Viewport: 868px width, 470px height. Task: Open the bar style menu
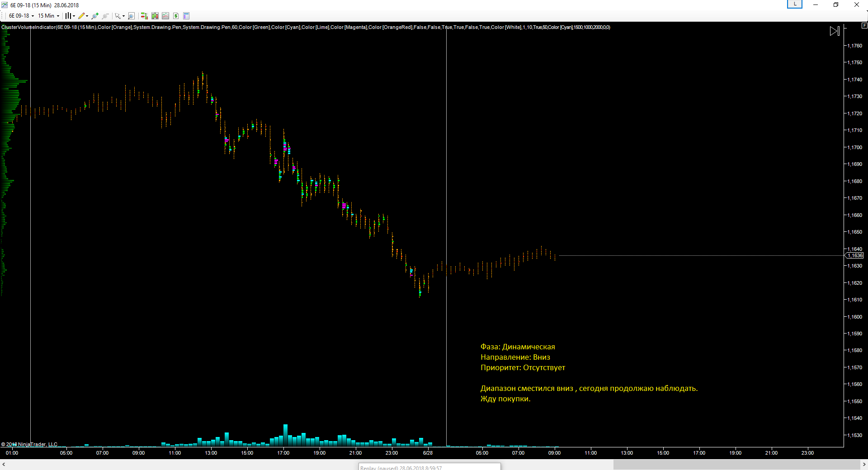(70, 16)
